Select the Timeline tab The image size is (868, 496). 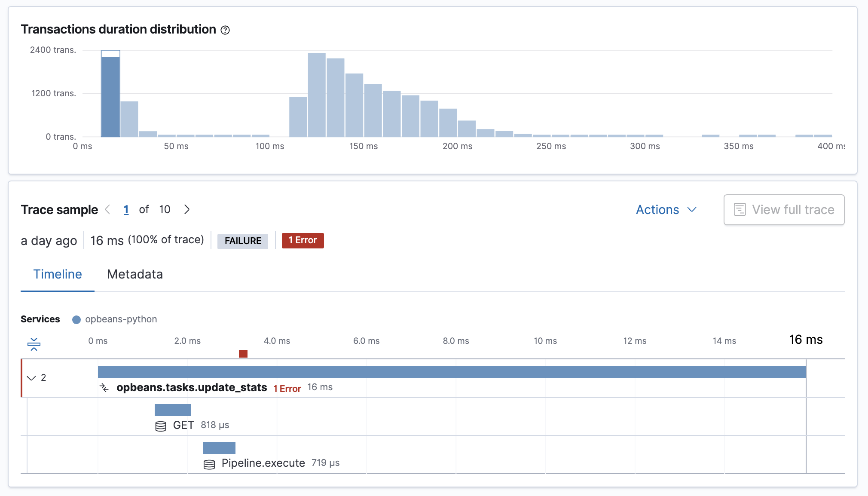[58, 274]
